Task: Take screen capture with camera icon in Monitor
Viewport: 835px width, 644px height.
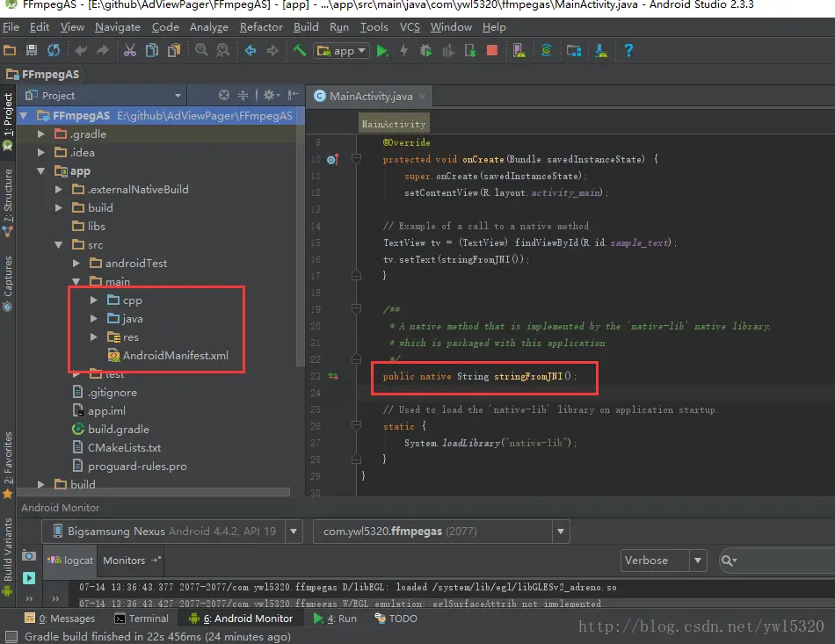Action: 29,556
